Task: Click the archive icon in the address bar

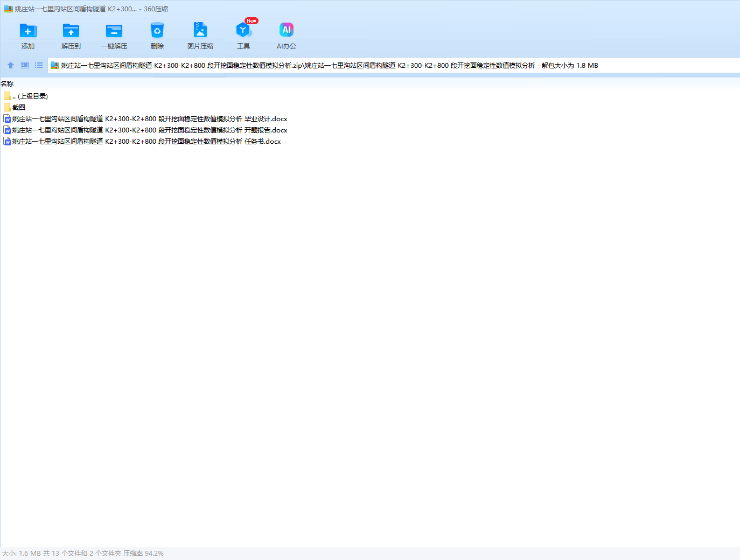Action: [x=54, y=66]
